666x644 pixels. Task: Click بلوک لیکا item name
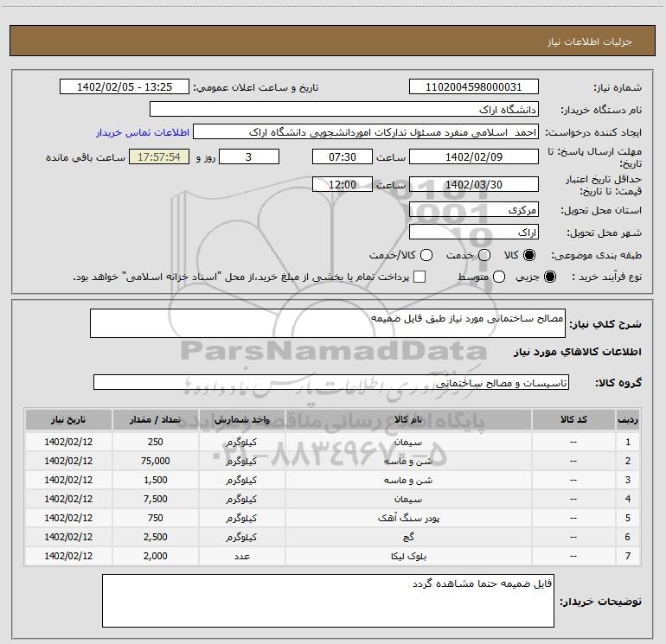point(408,556)
